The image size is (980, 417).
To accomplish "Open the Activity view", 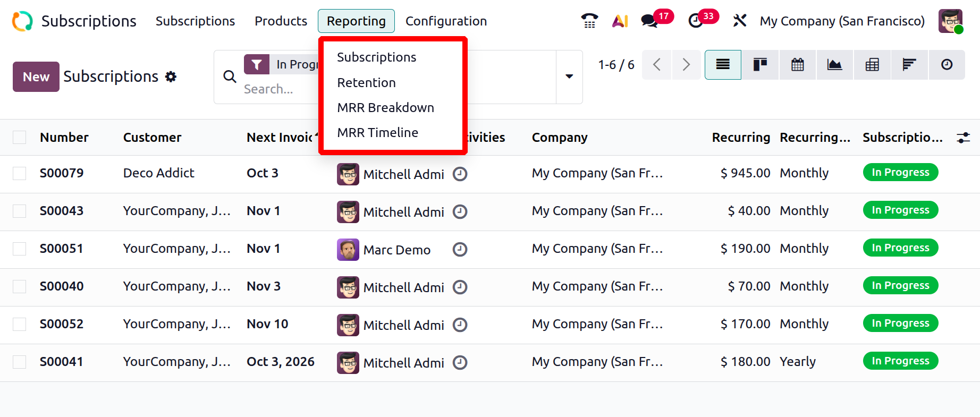I will tap(947, 65).
